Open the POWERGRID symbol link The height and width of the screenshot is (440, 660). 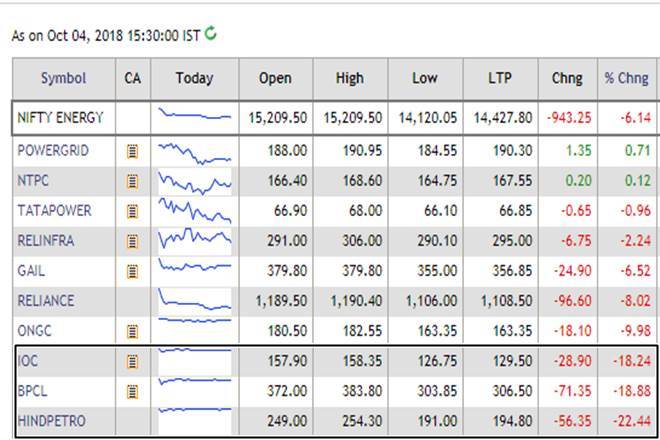click(53, 150)
